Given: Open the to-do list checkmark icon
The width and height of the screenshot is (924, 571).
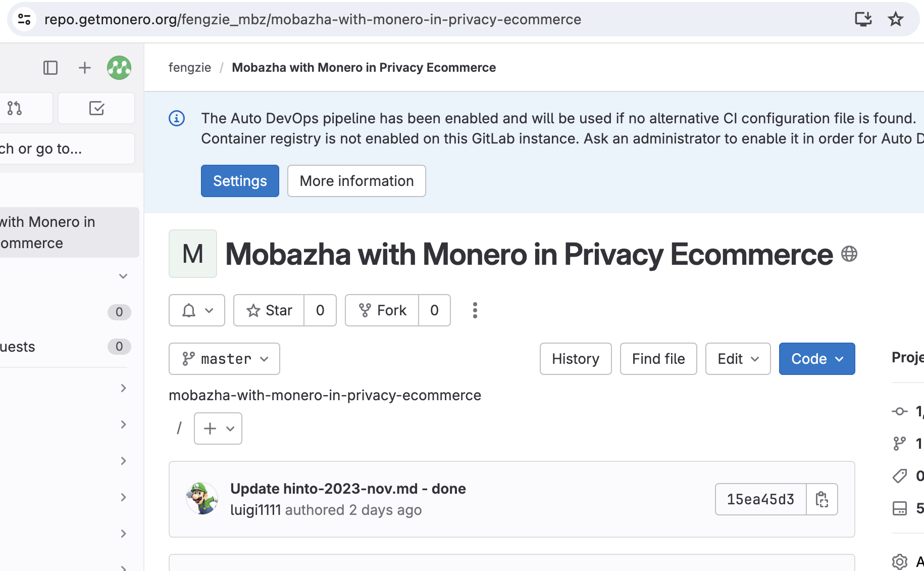Looking at the screenshot, I should pyautogui.click(x=96, y=108).
